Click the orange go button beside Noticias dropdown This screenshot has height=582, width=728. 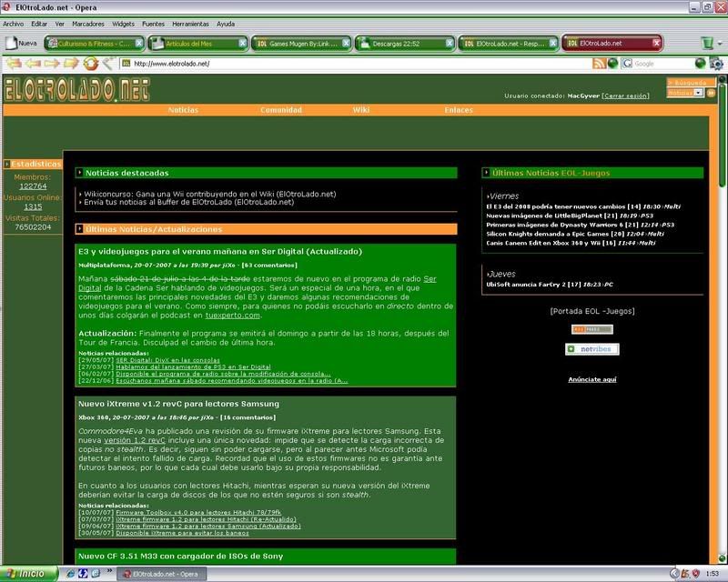point(711,93)
